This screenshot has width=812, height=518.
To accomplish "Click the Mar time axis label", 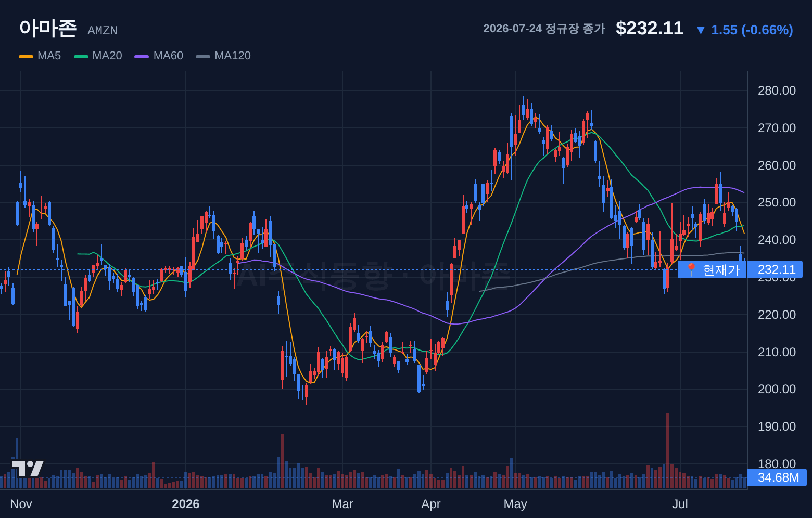I will point(342,504).
